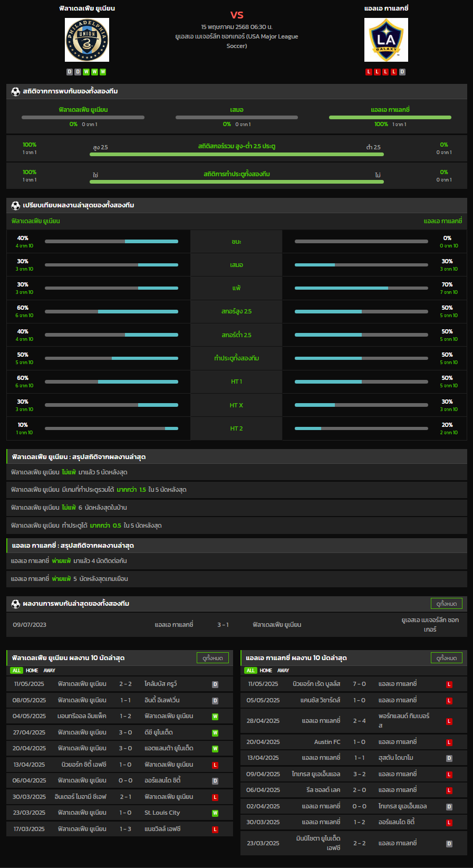This screenshot has width=473, height=868.
Task: Click the LA Galaxy team logo
Action: 386,40
